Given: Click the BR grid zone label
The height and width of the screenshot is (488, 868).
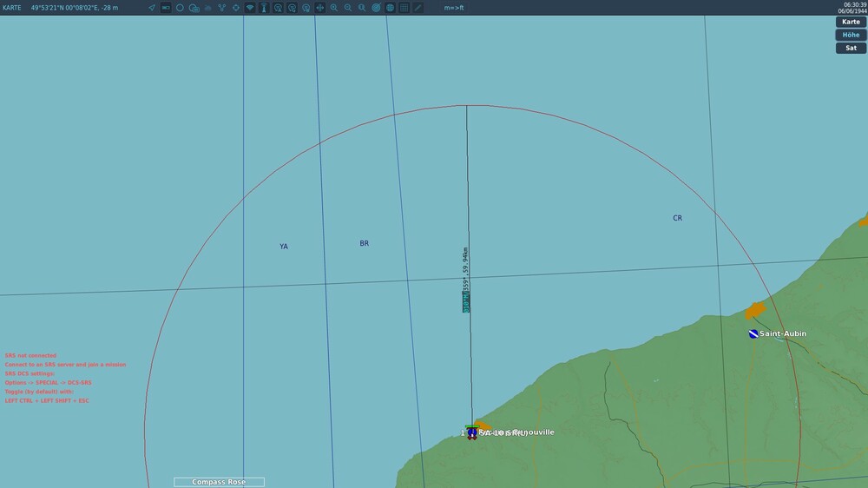Looking at the screenshot, I should tap(365, 243).
